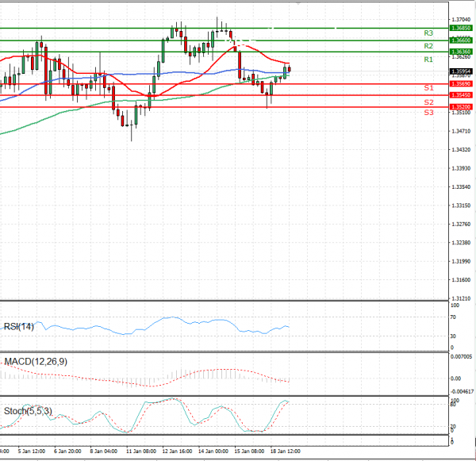476x461 pixels.
Task: Click the 1.35100 price axis value
Action: coord(461,113)
